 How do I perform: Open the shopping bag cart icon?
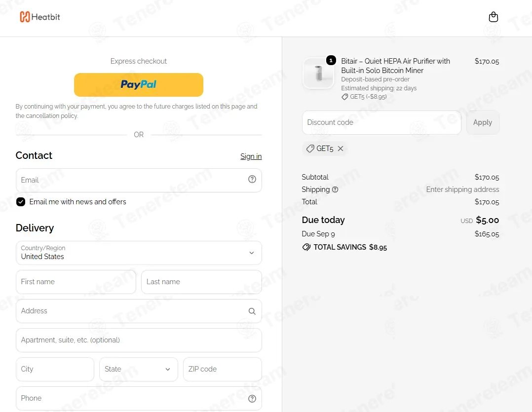point(493,17)
